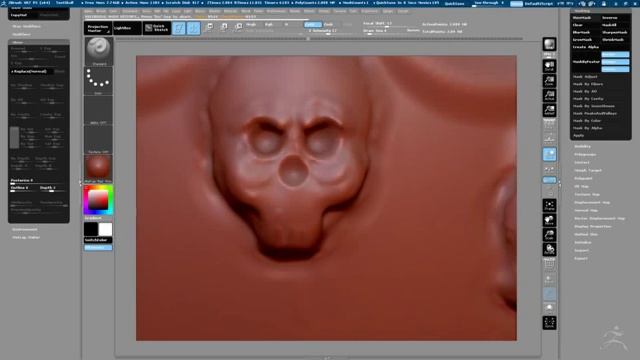Click the Projection Master button
Screen dimensions: 640x360
click(98, 28)
